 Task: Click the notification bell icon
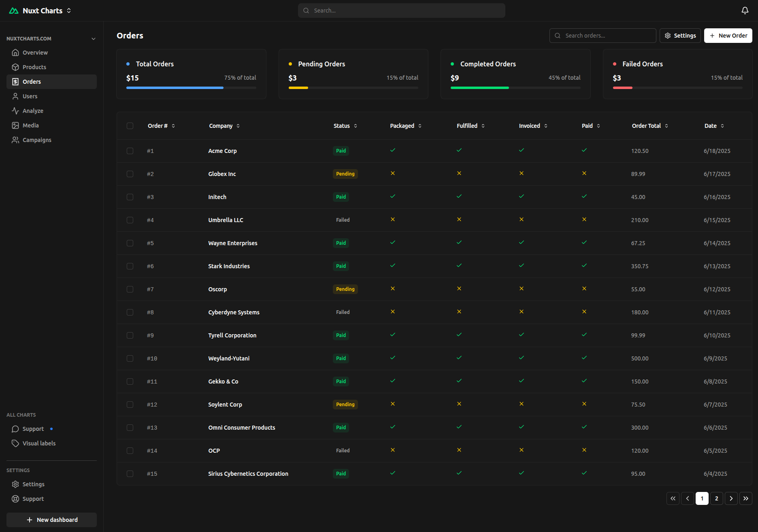pos(745,11)
